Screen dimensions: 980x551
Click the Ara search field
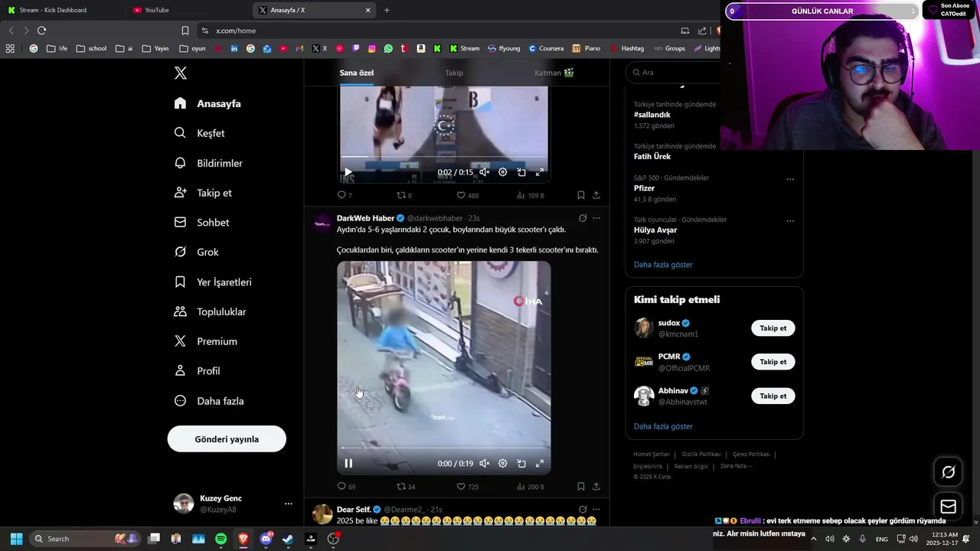674,73
